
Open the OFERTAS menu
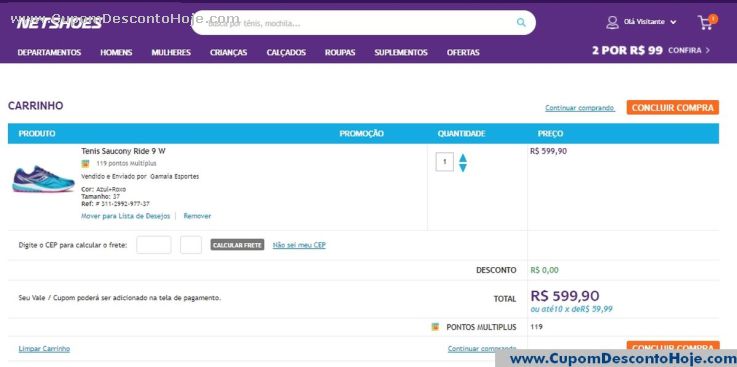click(x=463, y=53)
